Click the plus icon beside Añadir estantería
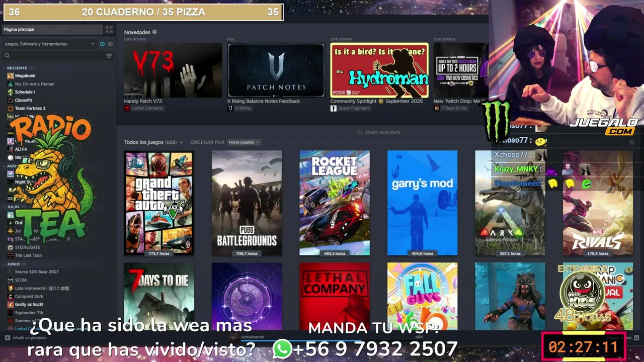Image resolution: width=644 pixels, height=362 pixels. pos(360,132)
